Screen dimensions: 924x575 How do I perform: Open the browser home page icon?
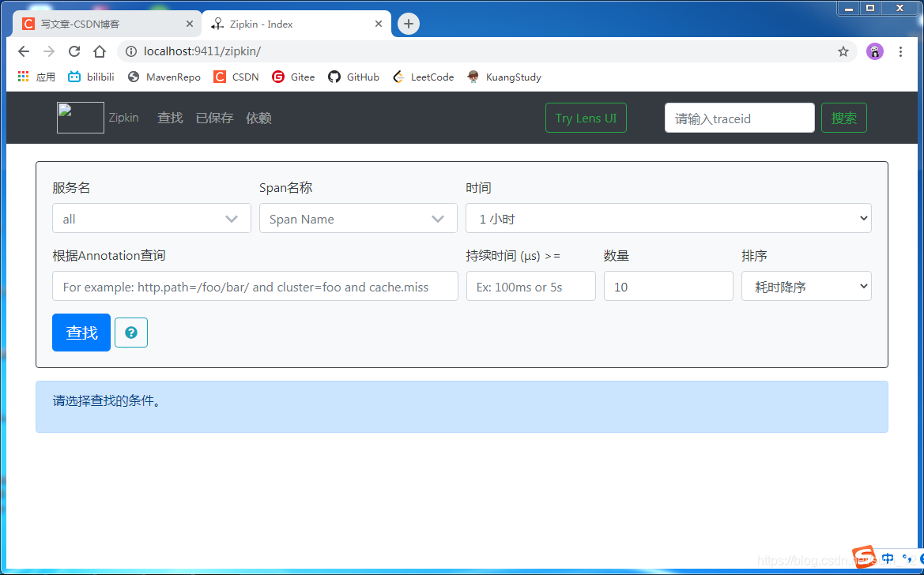(x=100, y=51)
